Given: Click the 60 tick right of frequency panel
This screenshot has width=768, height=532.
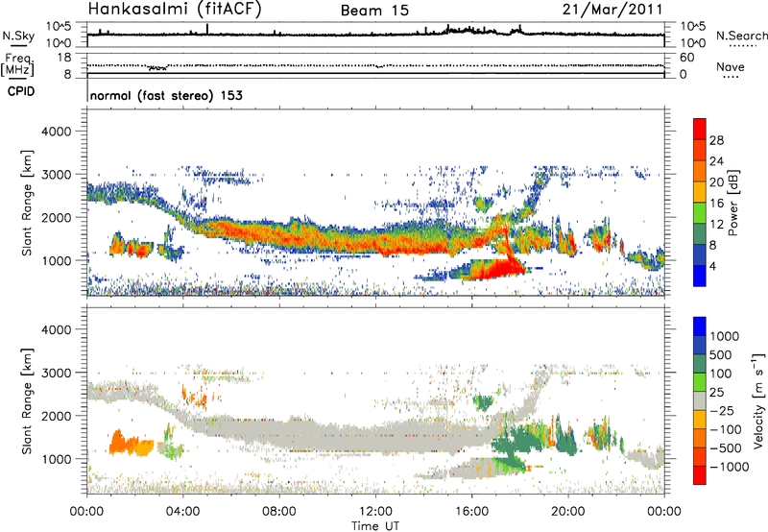Looking at the screenshot, I should [x=686, y=58].
